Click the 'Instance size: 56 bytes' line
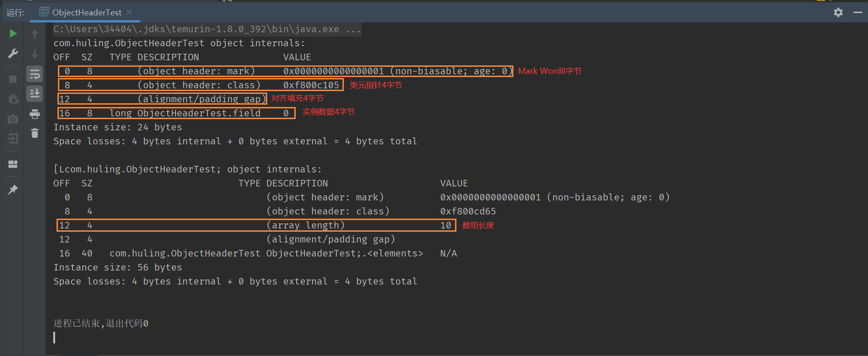The height and width of the screenshot is (356, 868). (118, 267)
